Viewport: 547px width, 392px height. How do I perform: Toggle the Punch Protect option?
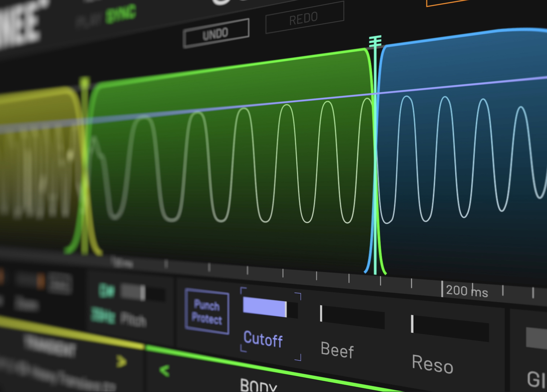click(207, 312)
